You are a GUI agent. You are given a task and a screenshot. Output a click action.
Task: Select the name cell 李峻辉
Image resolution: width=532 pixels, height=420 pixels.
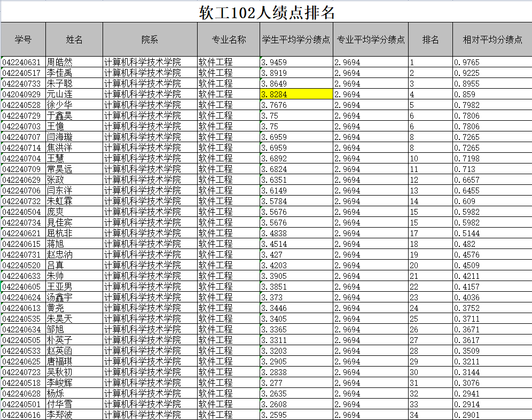[74, 383]
